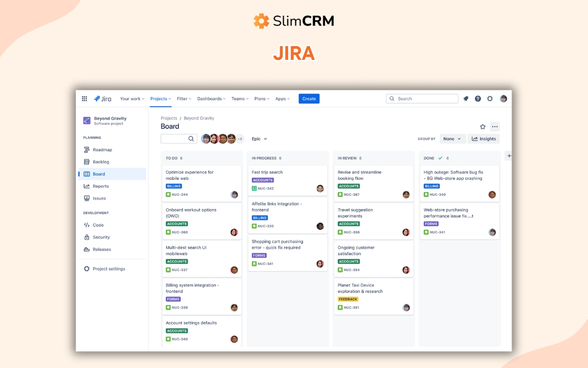
Task: Click the Create button
Action: point(309,98)
